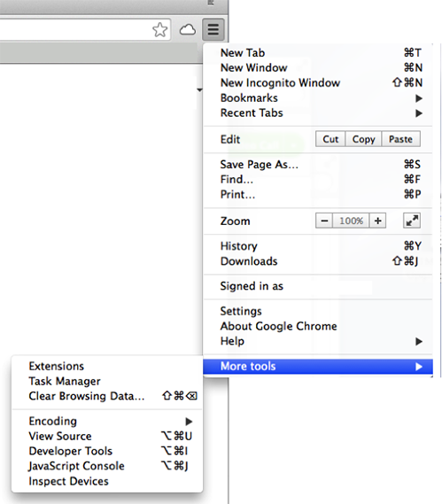
Task: Click the zoom out minus button
Action: point(324,221)
